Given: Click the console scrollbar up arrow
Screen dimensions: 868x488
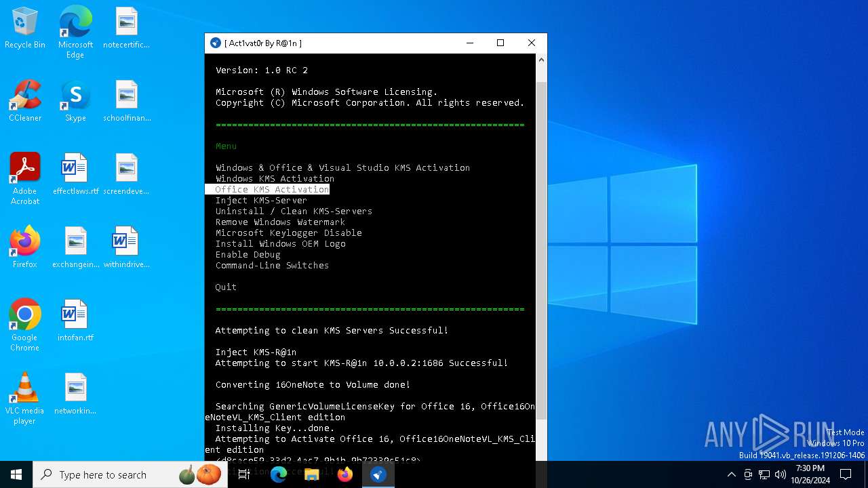Looking at the screenshot, I should click(541, 60).
